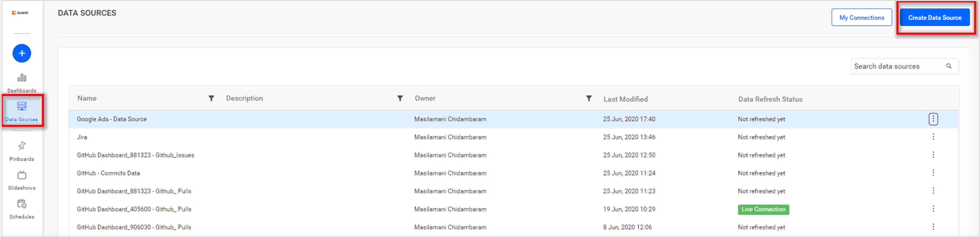Open the Description column filter

click(x=400, y=98)
